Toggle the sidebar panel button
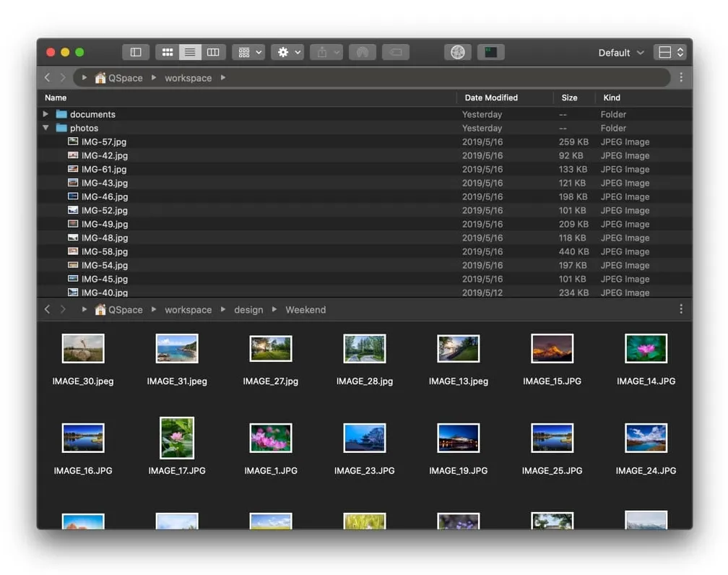Screen dimensions: 728x575 (136, 52)
